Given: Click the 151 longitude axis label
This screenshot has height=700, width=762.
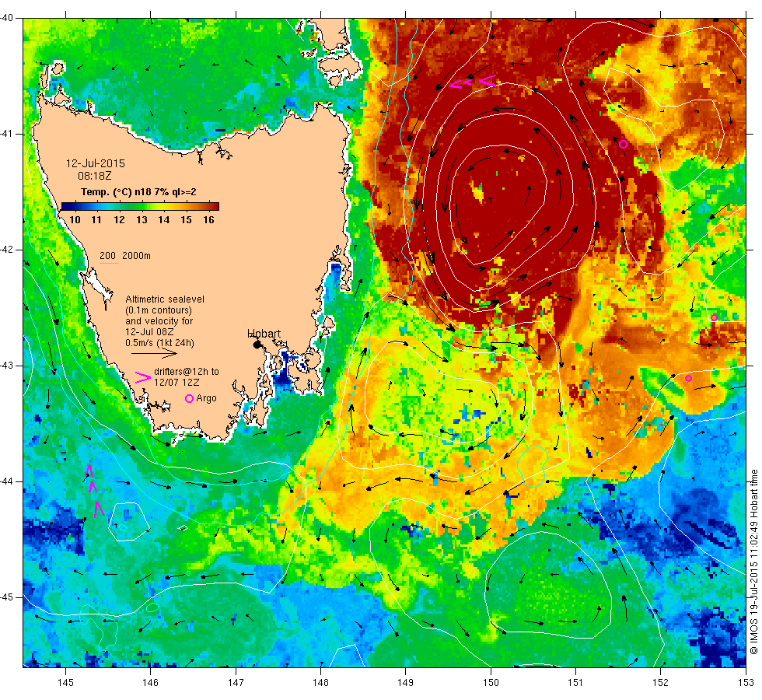Looking at the screenshot, I should tap(575, 683).
